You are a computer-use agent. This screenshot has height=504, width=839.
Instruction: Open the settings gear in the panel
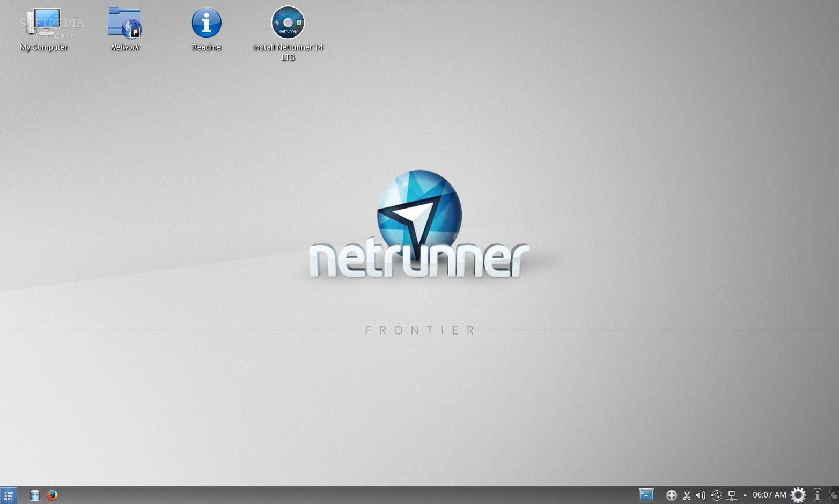[798, 495]
